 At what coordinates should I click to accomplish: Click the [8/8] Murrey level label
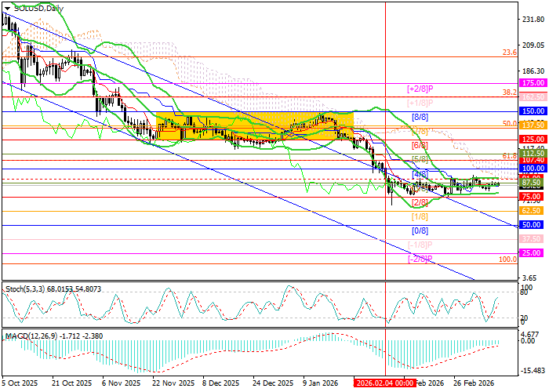(x=420, y=117)
